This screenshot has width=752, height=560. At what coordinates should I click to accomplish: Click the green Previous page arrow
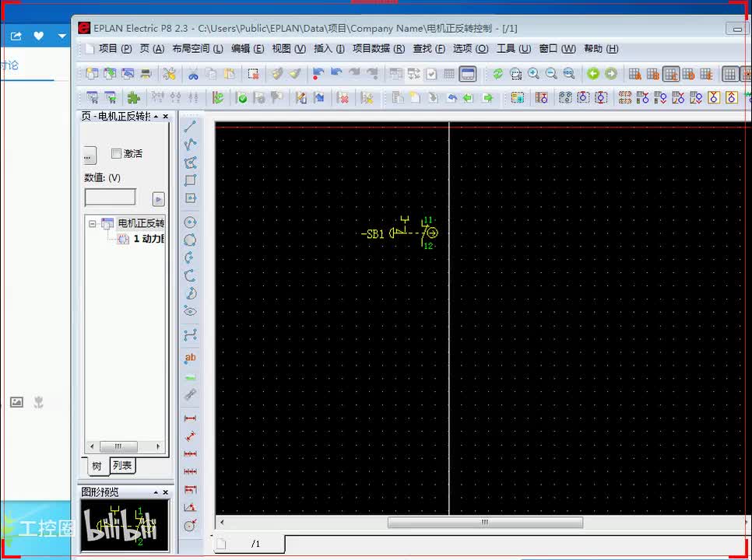(593, 74)
